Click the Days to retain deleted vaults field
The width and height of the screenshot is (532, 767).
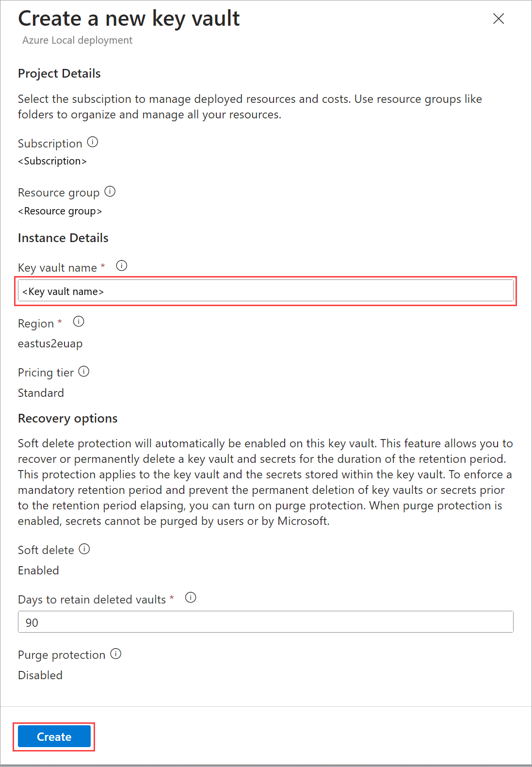pos(266,622)
